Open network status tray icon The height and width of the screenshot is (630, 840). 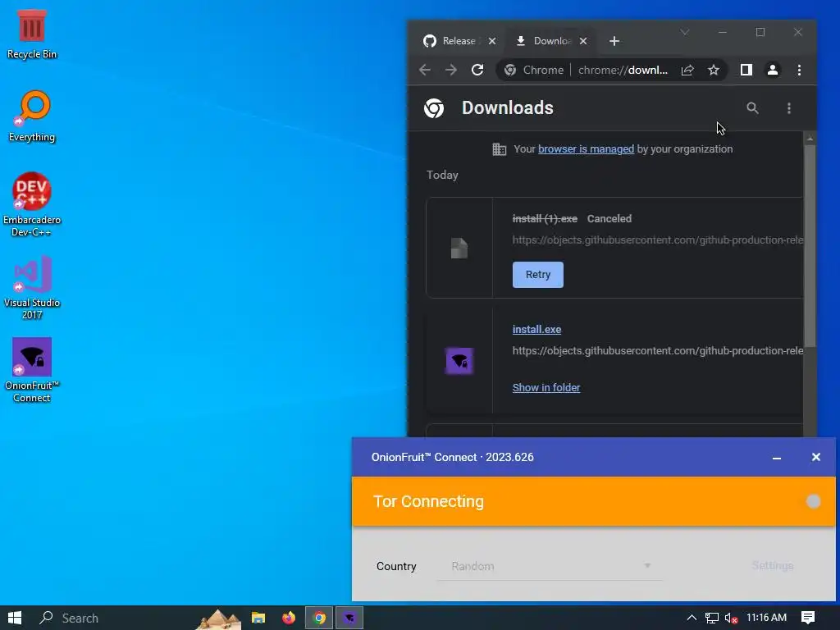point(711,618)
